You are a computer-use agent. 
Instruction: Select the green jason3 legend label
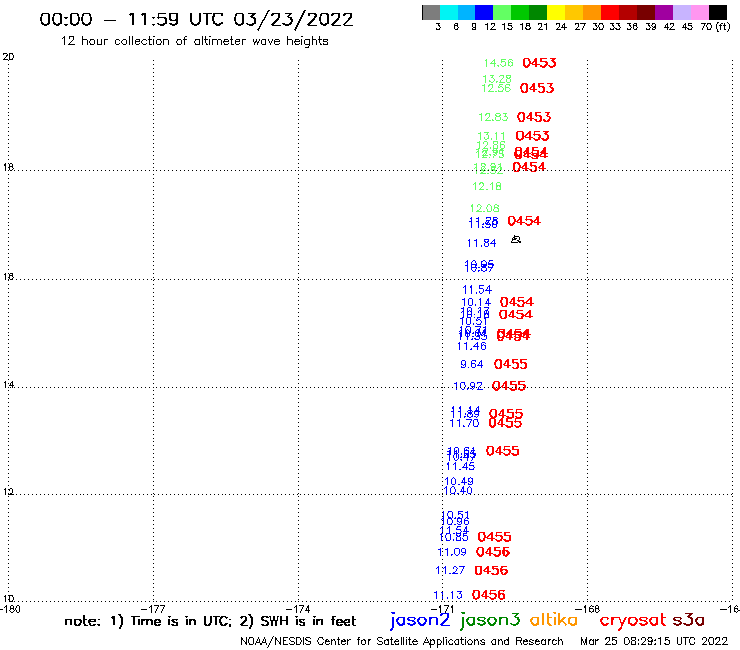pyautogui.click(x=490, y=620)
